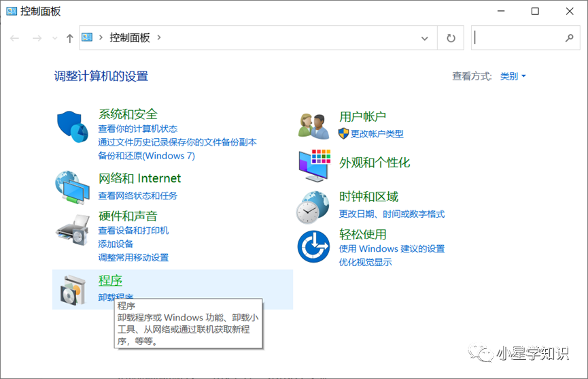Open System and Security shield icon
The height and width of the screenshot is (379, 588).
pyautogui.click(x=72, y=127)
